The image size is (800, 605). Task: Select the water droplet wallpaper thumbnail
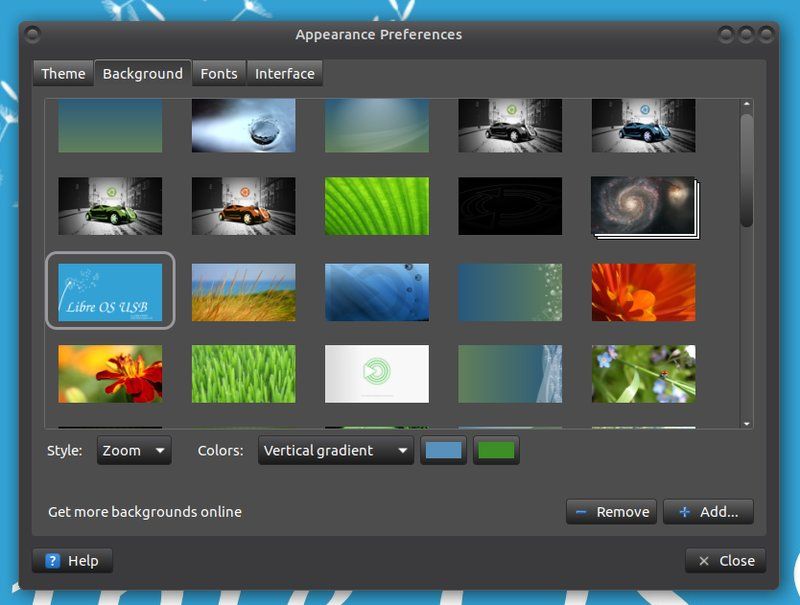coord(243,124)
